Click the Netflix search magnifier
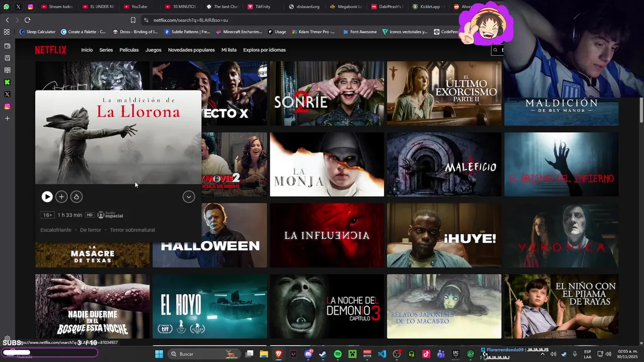Screen dimensions: 644x362 tap(495, 50)
